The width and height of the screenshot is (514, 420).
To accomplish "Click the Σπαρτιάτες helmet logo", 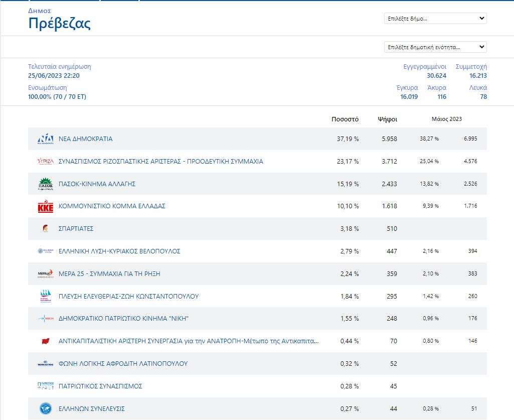I will (x=46, y=228).
